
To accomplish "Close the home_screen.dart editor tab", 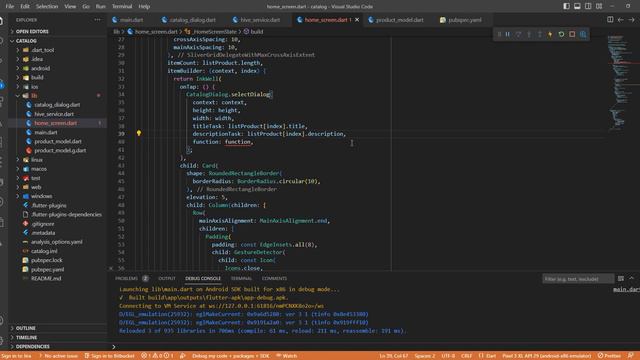I will (357, 20).
